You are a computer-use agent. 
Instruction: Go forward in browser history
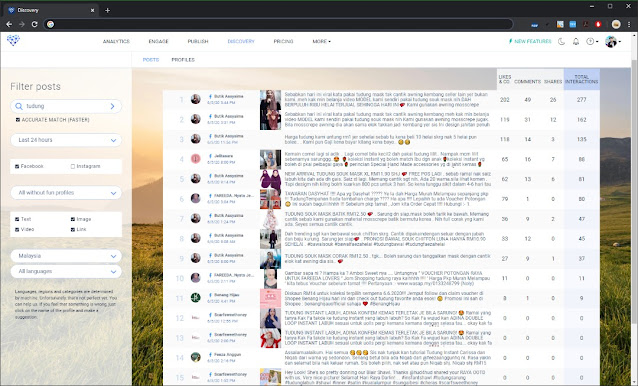22,24
